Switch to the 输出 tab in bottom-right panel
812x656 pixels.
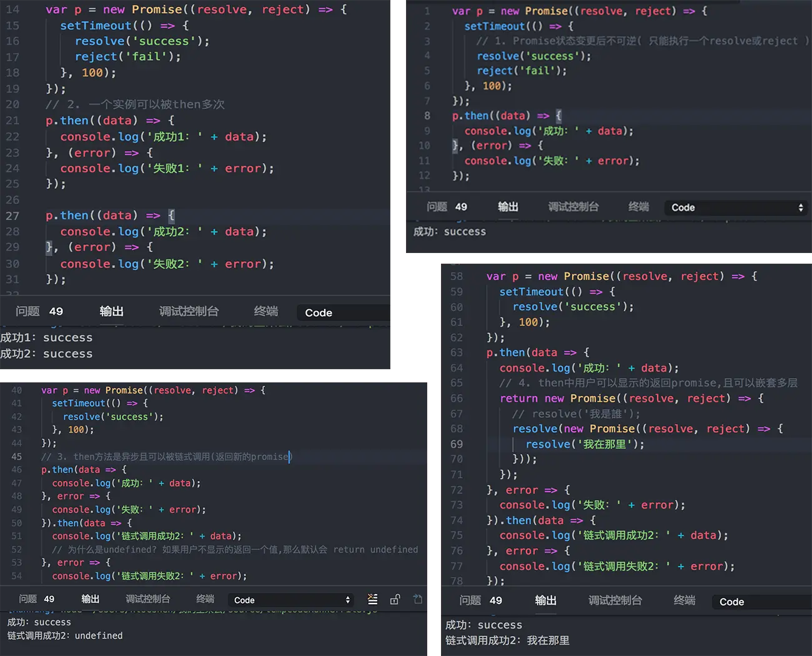(x=545, y=600)
